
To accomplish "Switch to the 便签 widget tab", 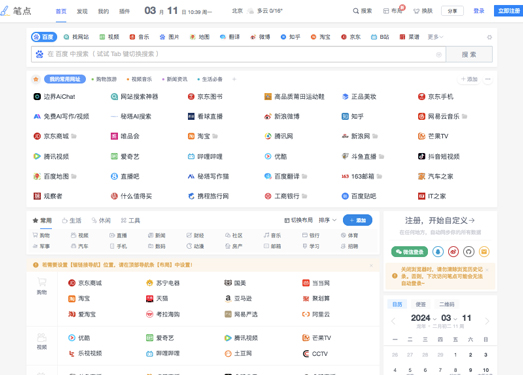I will 421,304.
